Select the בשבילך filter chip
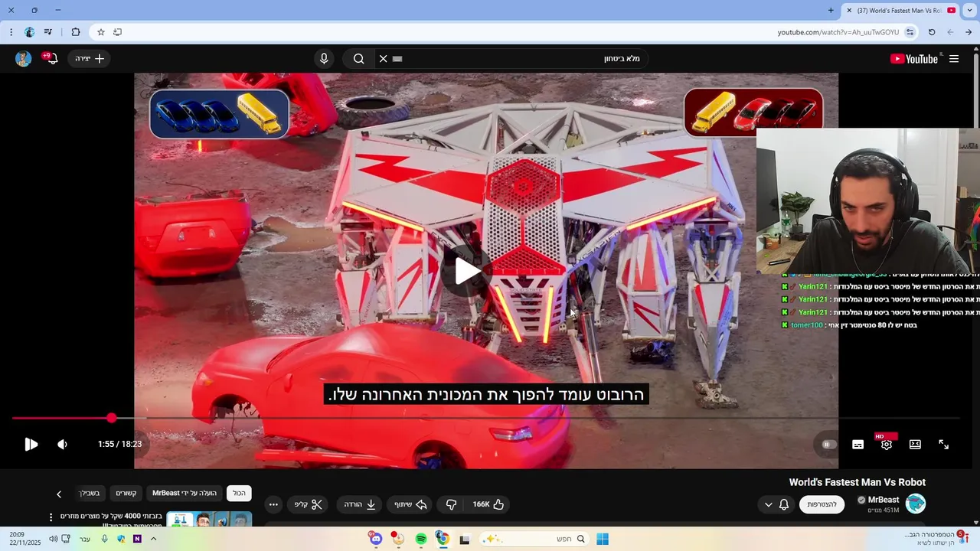 coord(90,494)
